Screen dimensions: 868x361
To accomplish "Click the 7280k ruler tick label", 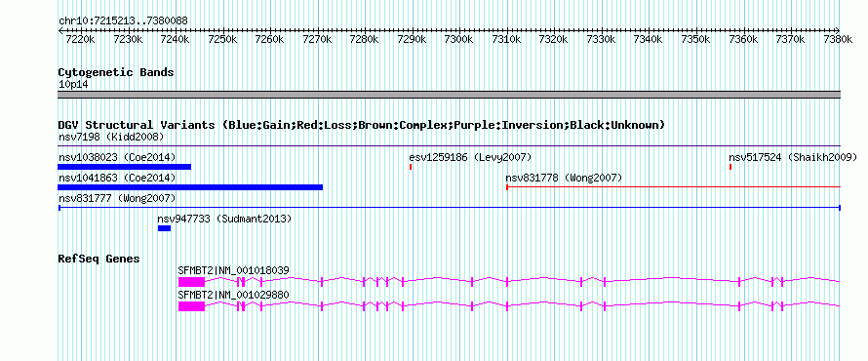I will click(364, 39).
